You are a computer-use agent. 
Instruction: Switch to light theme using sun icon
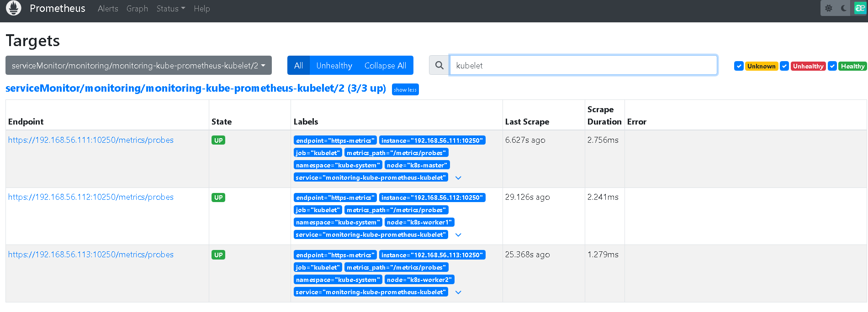(x=828, y=8)
